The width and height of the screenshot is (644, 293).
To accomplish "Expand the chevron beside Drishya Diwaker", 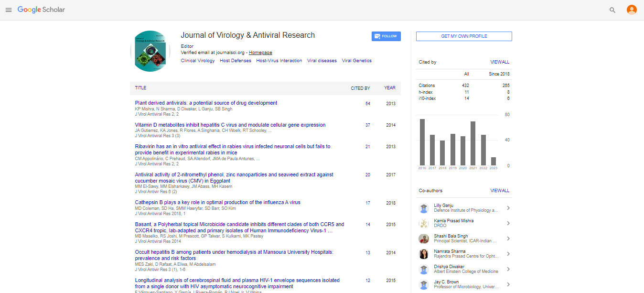I will tap(508, 269).
